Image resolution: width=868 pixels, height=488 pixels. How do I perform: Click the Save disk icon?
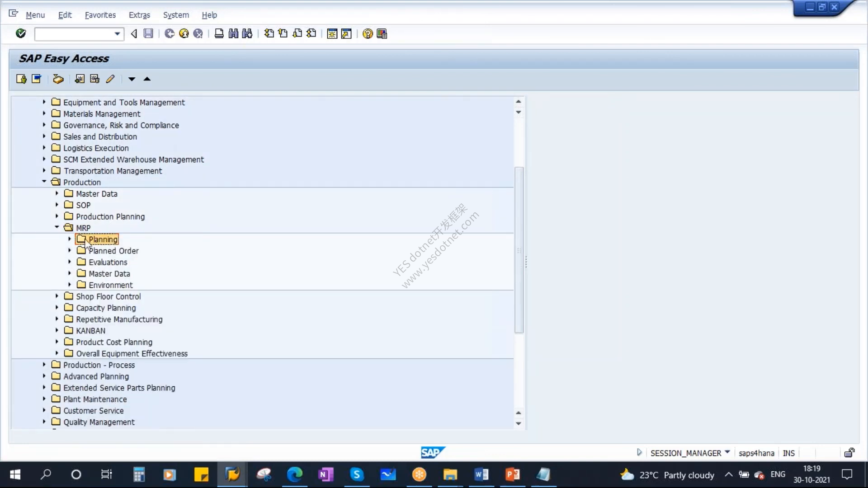tap(148, 33)
